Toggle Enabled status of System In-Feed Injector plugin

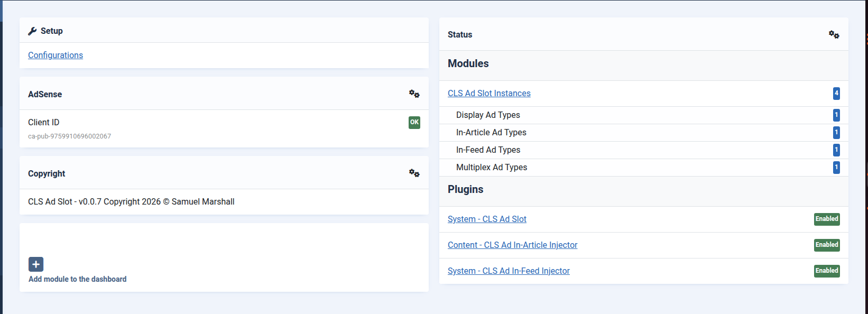coord(827,271)
